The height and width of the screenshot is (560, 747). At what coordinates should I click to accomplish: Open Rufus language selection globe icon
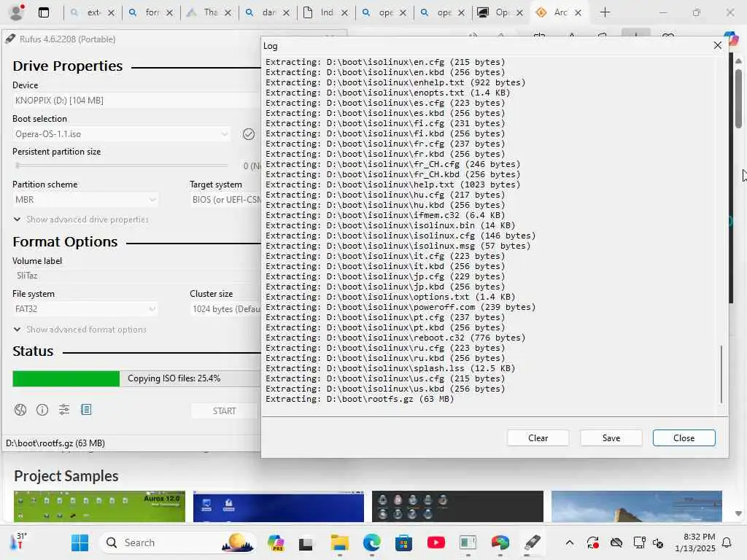point(20,410)
